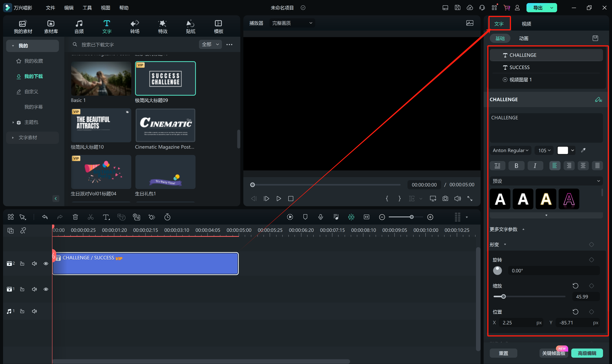The height and width of the screenshot is (364, 612).
Task: Open the 工具 menu
Action: point(87,8)
